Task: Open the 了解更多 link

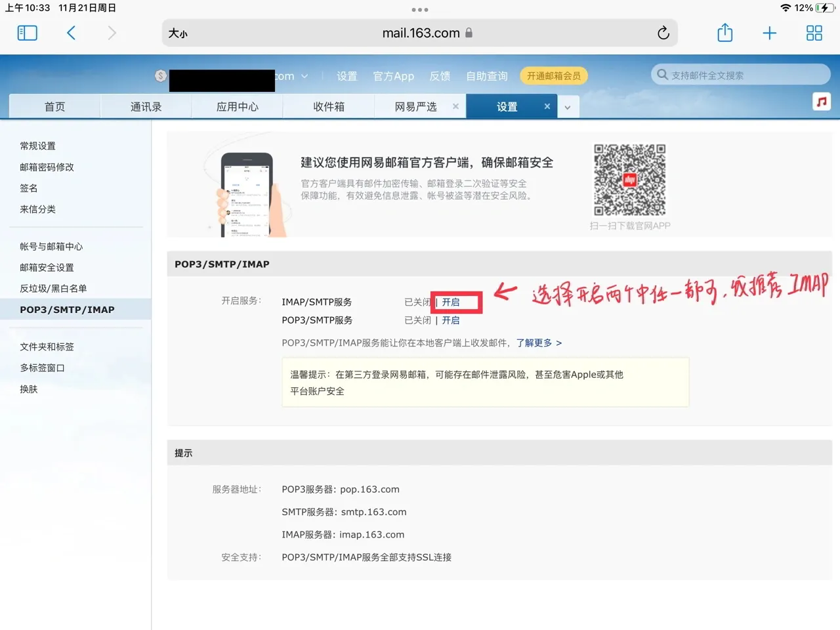Action: [534, 343]
